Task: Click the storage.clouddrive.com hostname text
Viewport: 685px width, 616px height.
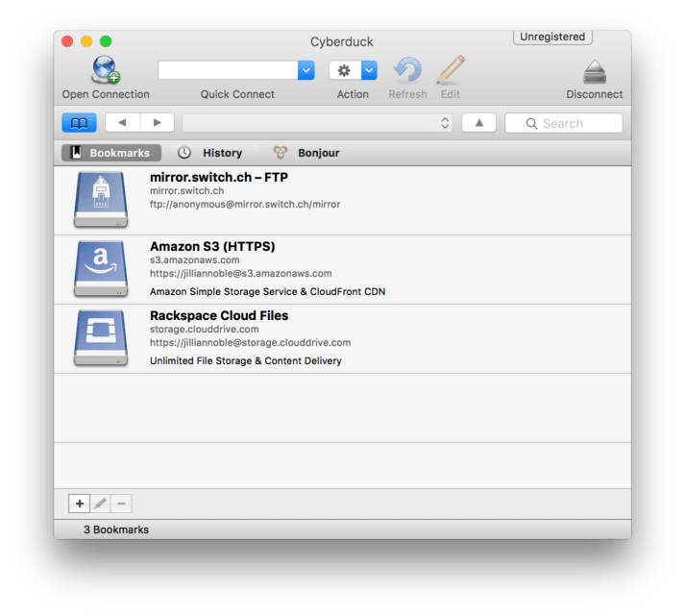Action: (x=205, y=329)
